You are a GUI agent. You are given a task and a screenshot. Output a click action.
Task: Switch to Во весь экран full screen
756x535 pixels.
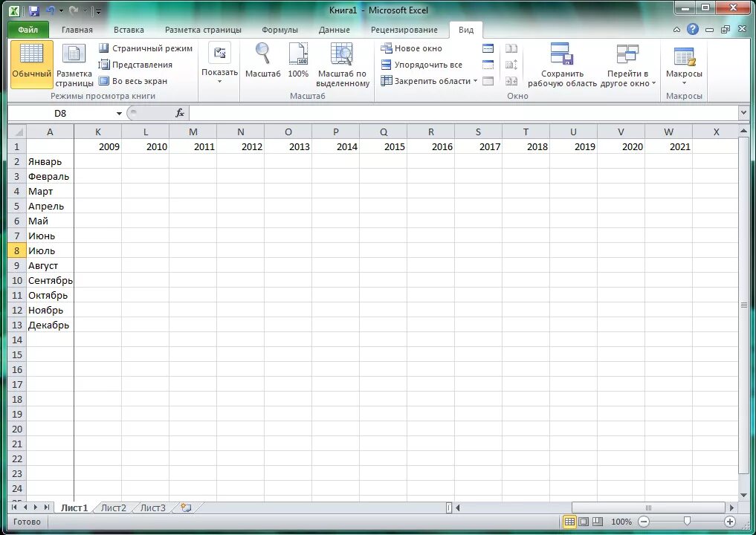[133, 81]
